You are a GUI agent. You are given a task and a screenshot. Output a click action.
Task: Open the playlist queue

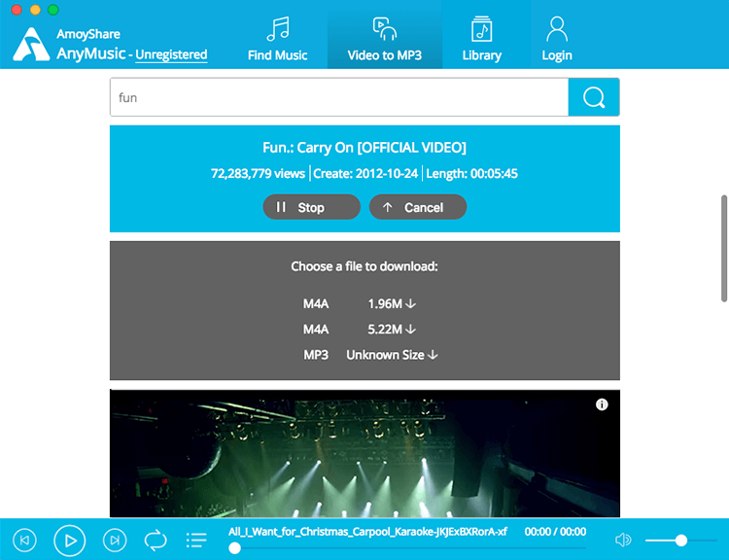point(196,540)
